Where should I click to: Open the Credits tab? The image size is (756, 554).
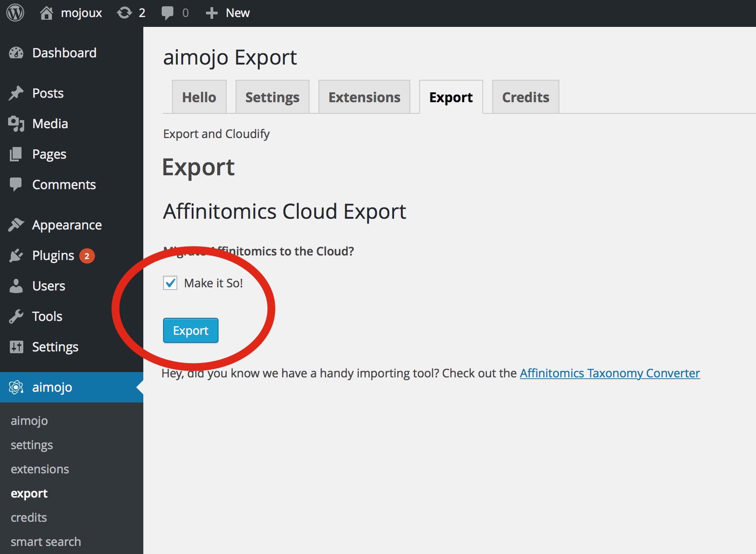526,97
